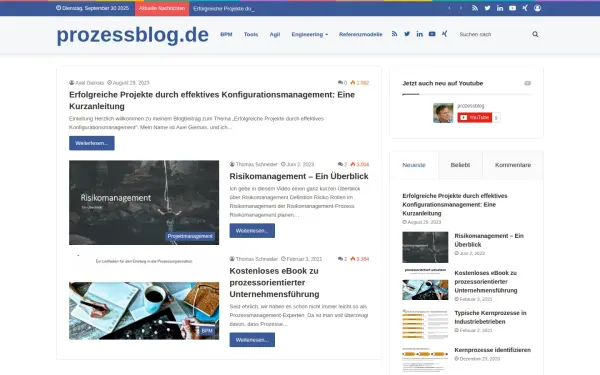The height and width of the screenshot is (375, 600).
Task: Click the large Risikomanagement article image
Action: pos(144,202)
